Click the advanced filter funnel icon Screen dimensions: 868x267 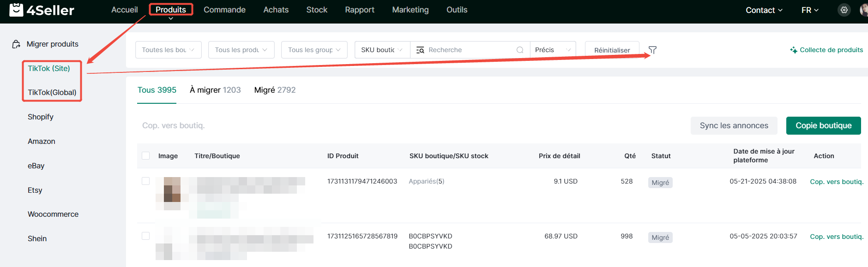coord(652,50)
